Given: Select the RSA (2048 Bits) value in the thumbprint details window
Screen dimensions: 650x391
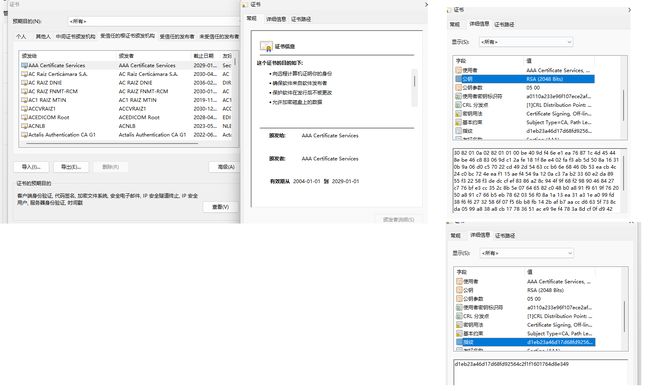Looking at the screenshot, I should 545,290.
